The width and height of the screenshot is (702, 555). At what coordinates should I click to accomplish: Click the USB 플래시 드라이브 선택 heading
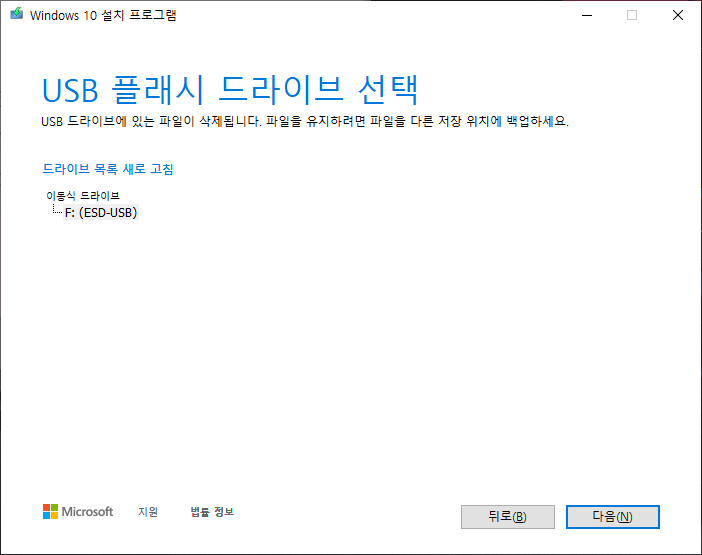tap(230, 90)
